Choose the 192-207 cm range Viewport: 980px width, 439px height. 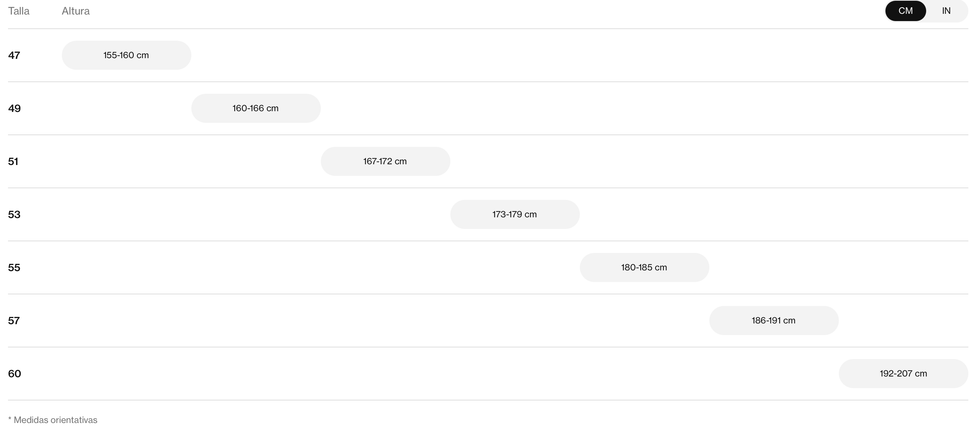pyautogui.click(x=903, y=374)
